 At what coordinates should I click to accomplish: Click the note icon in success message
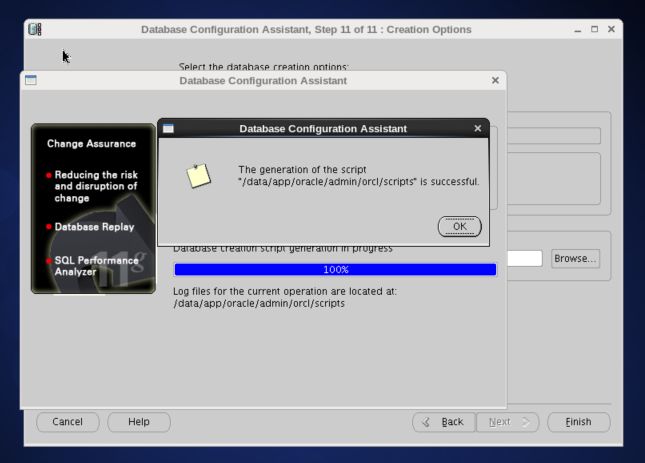199,175
